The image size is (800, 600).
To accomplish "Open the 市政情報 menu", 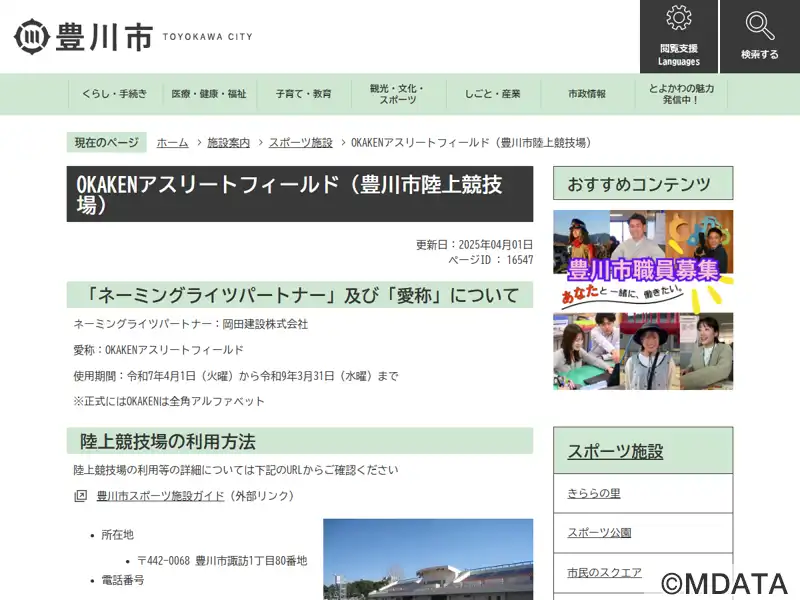I will tap(587, 94).
